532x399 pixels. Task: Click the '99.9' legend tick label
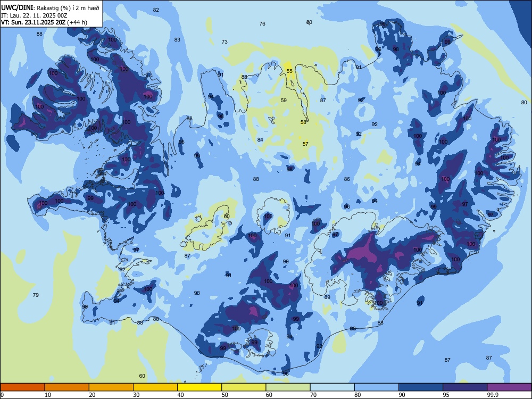click(493, 395)
